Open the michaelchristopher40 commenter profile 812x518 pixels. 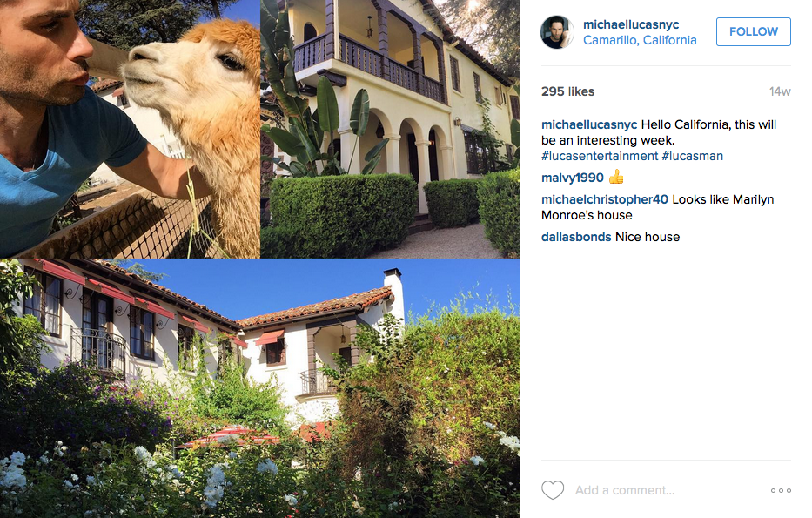604,199
